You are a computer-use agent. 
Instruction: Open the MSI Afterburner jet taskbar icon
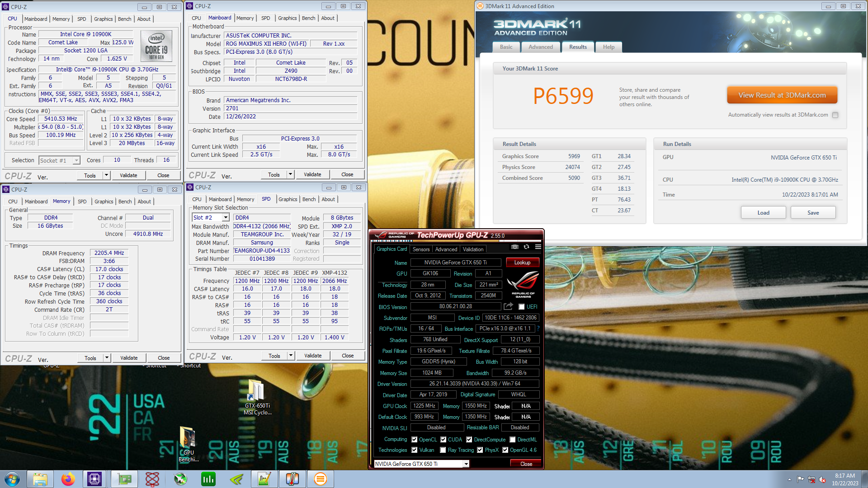(x=180, y=479)
